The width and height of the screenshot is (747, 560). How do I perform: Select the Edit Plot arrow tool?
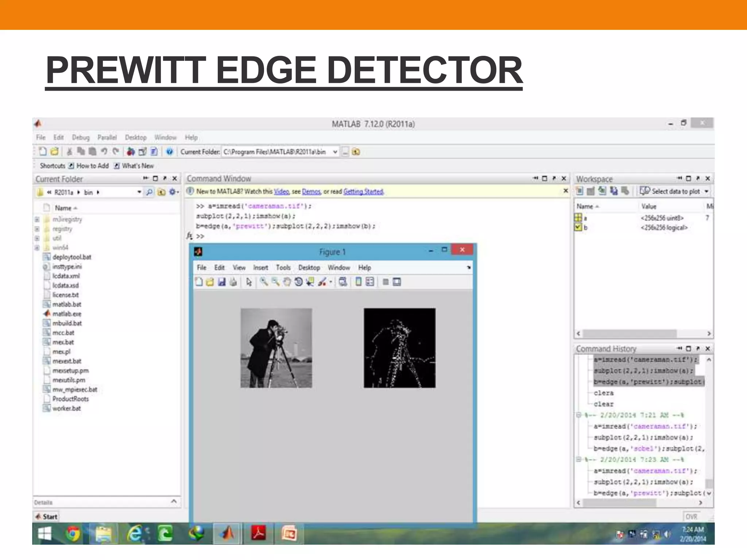coord(249,282)
